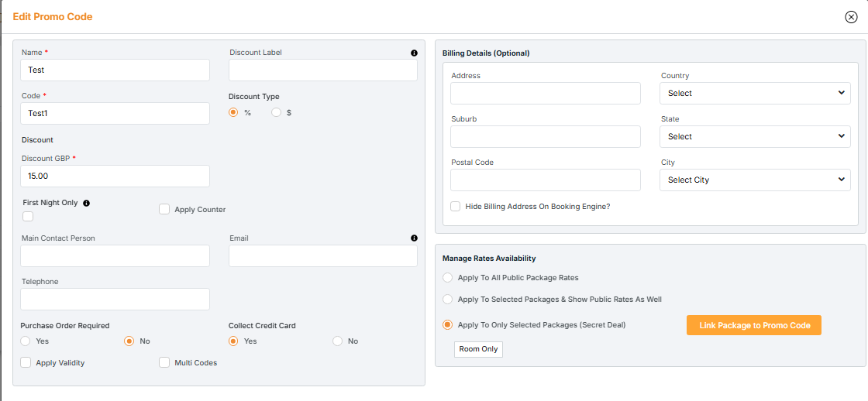The width and height of the screenshot is (868, 401).
Task: Click Link Package to Promo Code button
Action: (754, 325)
